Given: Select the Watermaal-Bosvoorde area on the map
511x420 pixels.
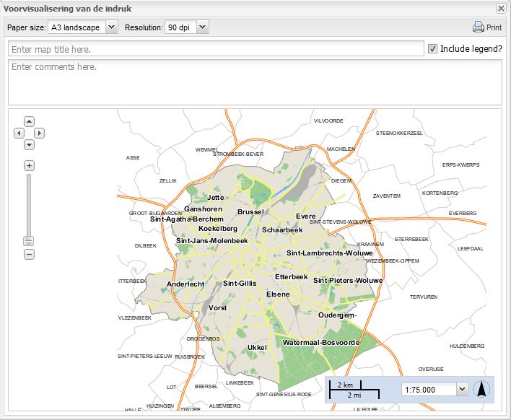Looking at the screenshot, I should [x=321, y=341].
